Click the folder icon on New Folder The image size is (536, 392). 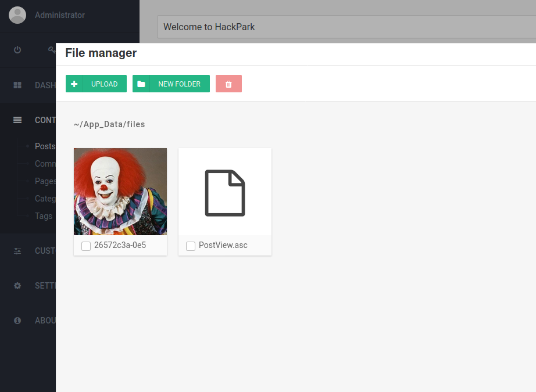pyautogui.click(x=141, y=84)
